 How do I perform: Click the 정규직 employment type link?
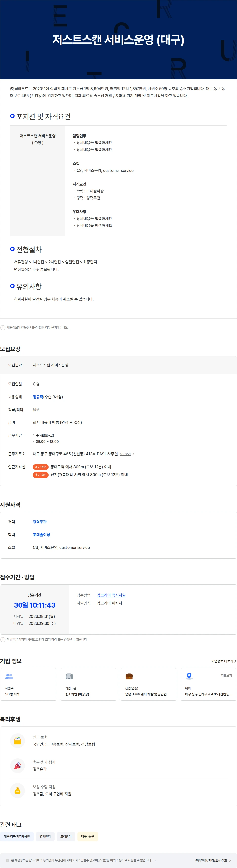38,397
